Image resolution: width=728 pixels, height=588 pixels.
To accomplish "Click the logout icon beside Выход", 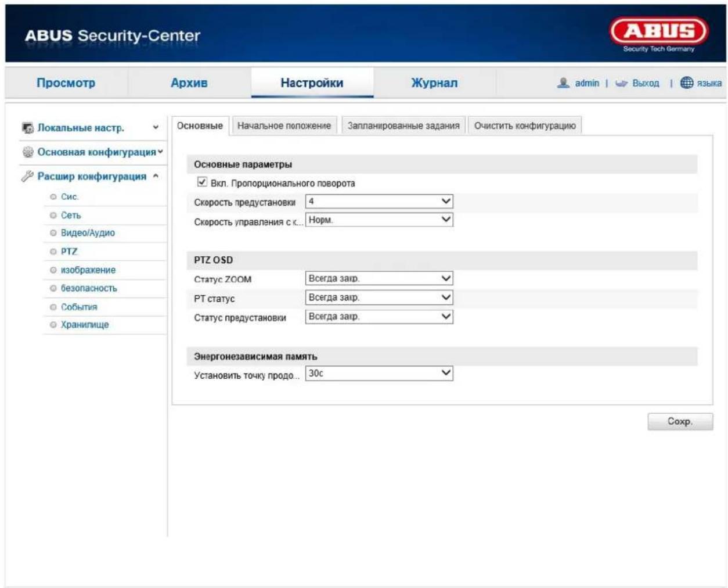I will pyautogui.click(x=621, y=84).
